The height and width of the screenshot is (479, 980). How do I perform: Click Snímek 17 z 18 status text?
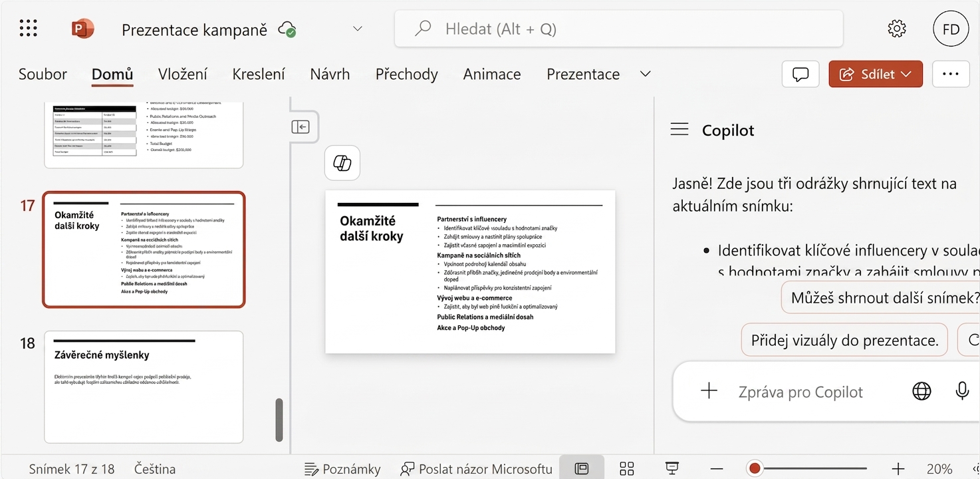72,469
